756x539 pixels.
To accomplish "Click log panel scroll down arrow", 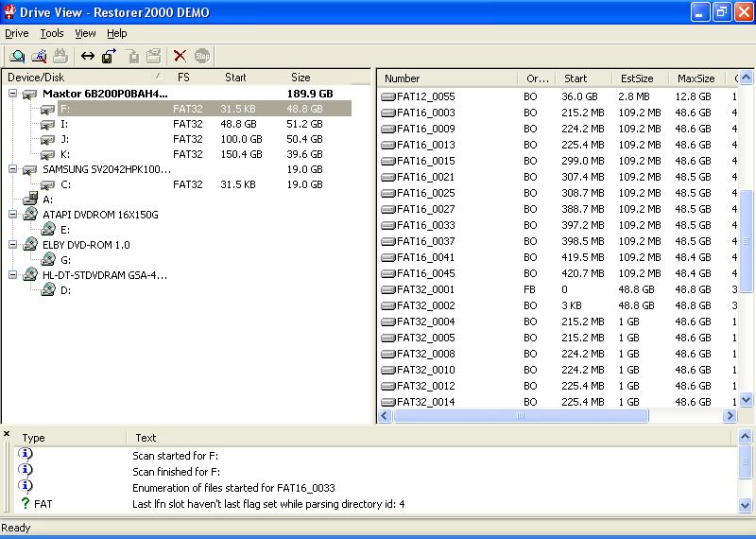I will click(x=745, y=505).
